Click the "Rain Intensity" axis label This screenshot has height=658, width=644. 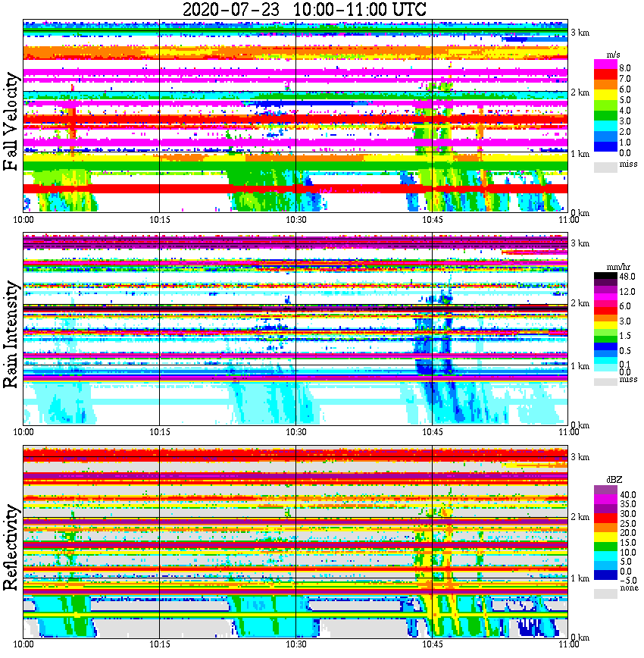pyautogui.click(x=11, y=334)
